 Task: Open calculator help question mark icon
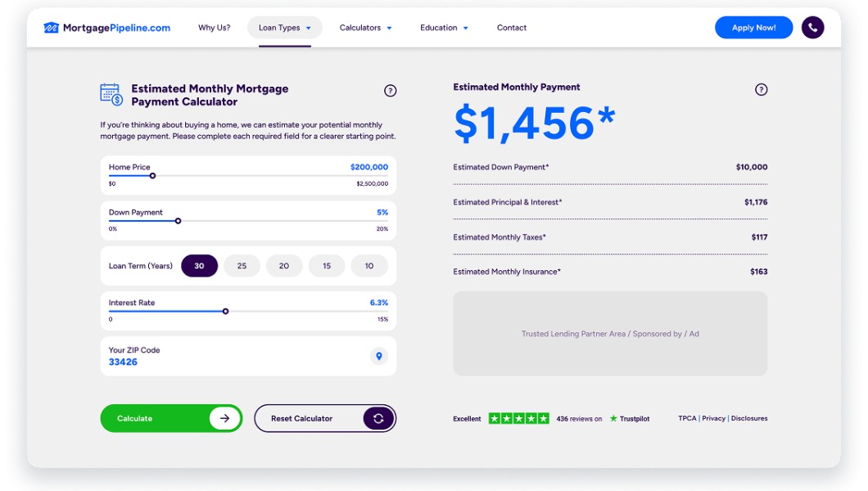391,91
